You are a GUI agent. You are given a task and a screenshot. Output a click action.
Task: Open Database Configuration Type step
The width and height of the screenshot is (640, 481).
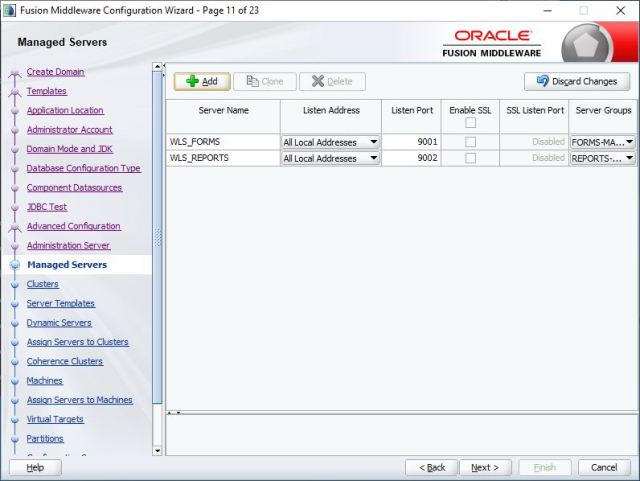(84, 168)
